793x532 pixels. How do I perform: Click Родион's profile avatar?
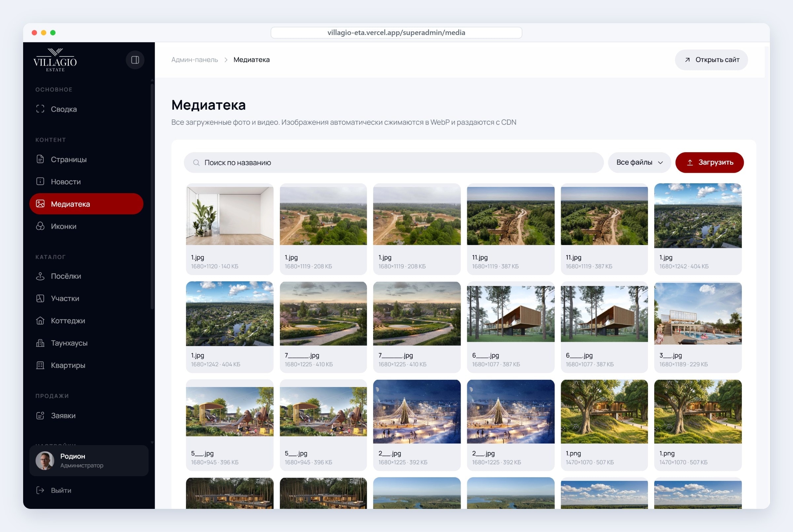[45, 460]
